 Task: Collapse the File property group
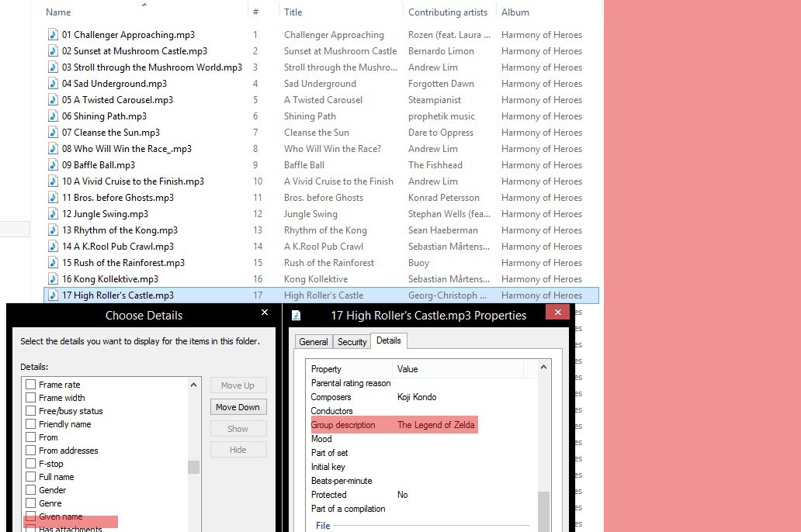pos(324,525)
